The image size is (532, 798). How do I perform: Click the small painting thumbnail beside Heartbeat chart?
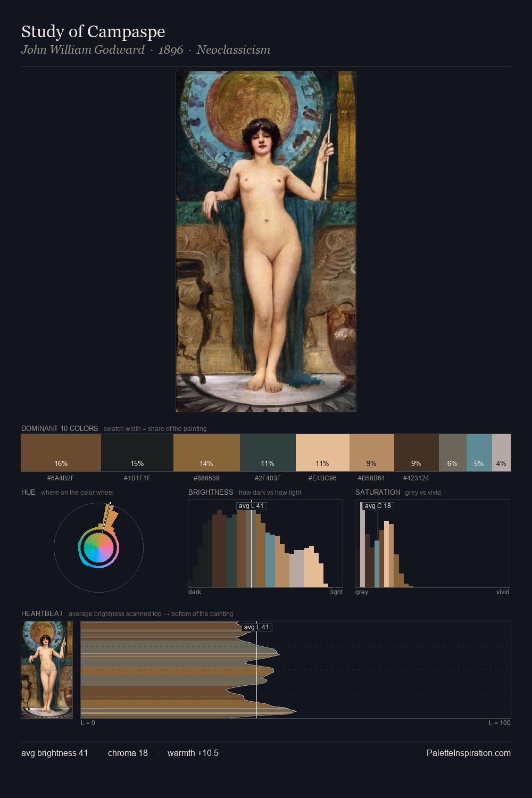pos(47,670)
